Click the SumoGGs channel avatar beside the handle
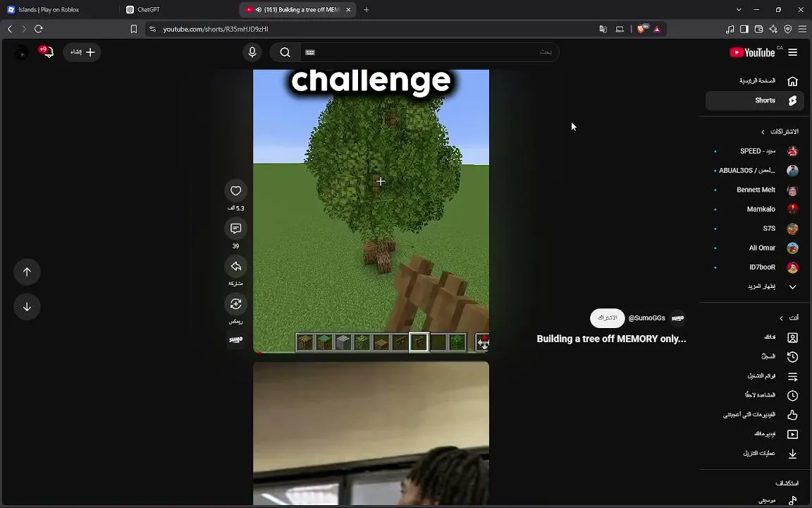 pyautogui.click(x=678, y=318)
